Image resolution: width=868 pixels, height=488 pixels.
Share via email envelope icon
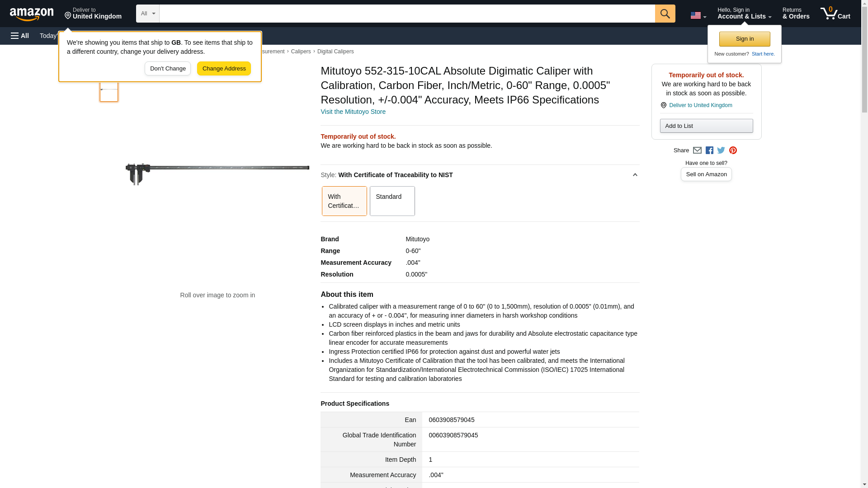pos(697,150)
